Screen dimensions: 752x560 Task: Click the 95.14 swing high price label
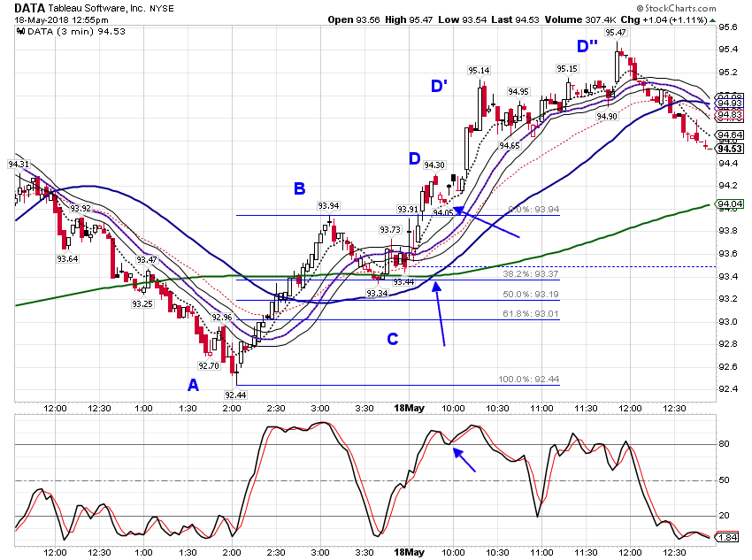click(479, 71)
